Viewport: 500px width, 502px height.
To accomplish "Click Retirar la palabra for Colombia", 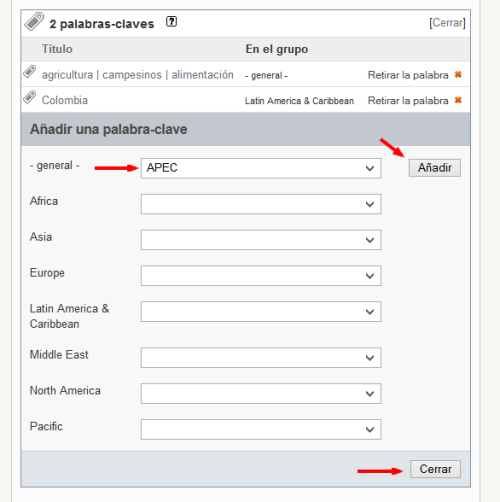I will coord(408,100).
